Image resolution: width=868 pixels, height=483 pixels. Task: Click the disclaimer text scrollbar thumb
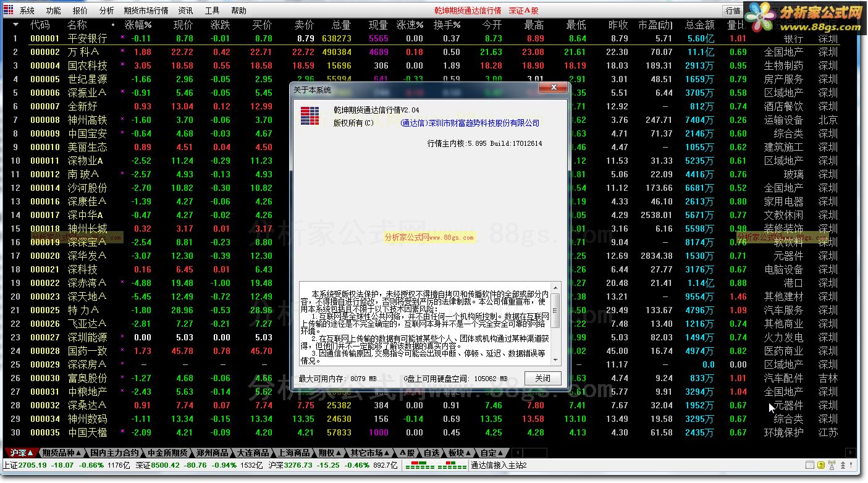[x=555, y=311]
